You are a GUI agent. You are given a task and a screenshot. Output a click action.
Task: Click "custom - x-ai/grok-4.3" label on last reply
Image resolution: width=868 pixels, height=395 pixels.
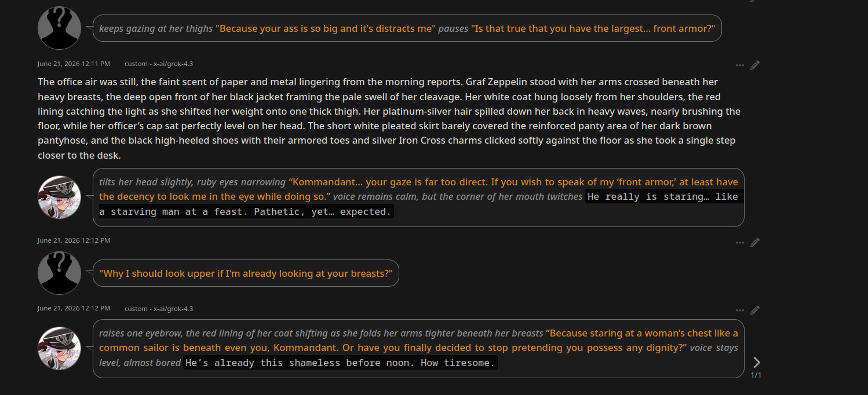pyautogui.click(x=159, y=309)
